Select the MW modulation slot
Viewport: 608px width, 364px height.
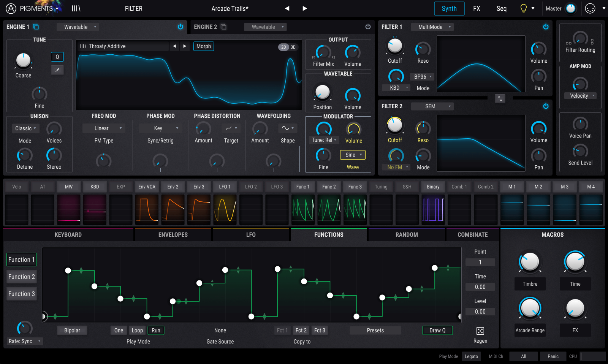pyautogui.click(x=69, y=187)
